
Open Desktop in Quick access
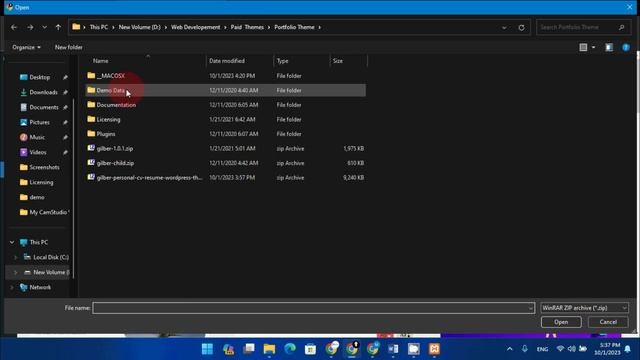[x=40, y=77]
